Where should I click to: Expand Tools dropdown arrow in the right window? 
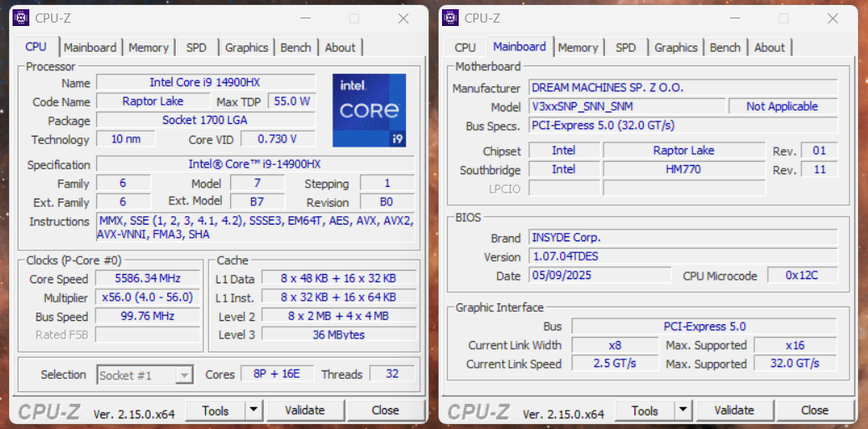coord(683,411)
